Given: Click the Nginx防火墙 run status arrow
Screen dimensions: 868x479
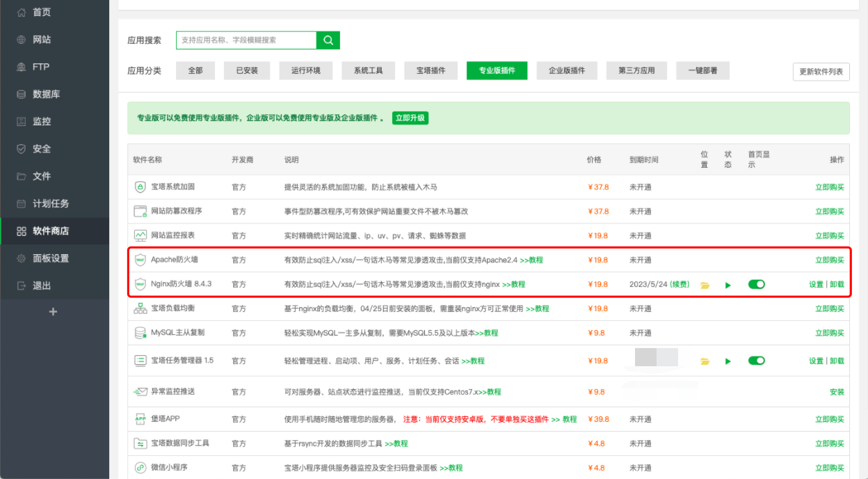Looking at the screenshot, I should [728, 285].
